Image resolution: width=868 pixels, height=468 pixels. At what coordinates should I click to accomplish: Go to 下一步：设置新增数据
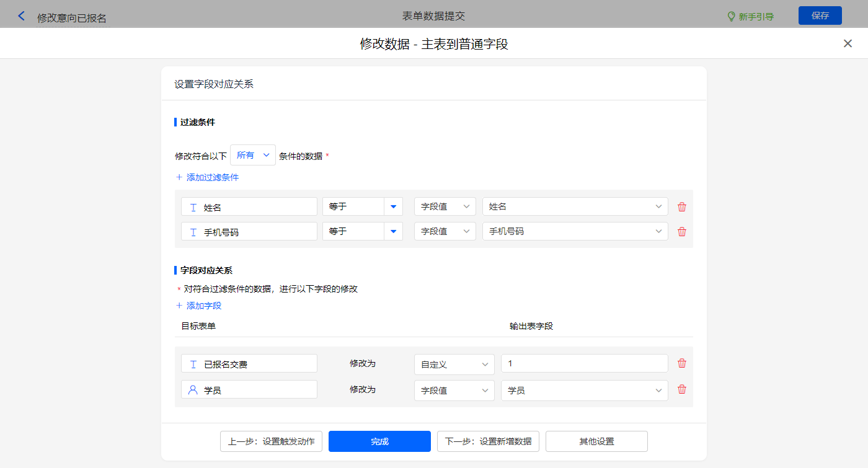(488, 441)
